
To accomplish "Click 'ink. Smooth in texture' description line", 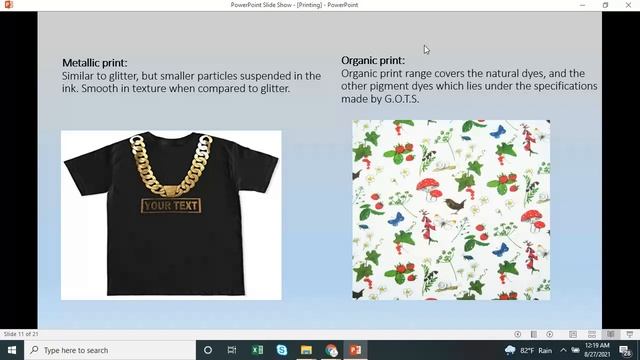I will click(x=176, y=89).
